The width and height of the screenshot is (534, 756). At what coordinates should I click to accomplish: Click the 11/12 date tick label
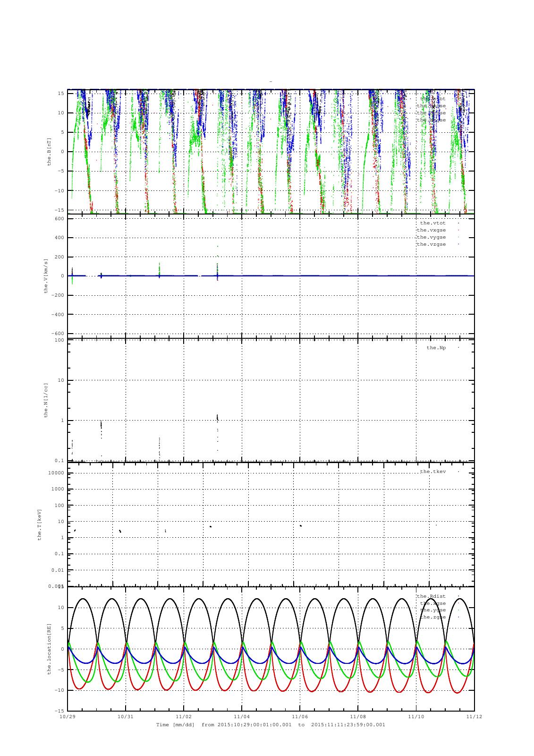(474, 716)
